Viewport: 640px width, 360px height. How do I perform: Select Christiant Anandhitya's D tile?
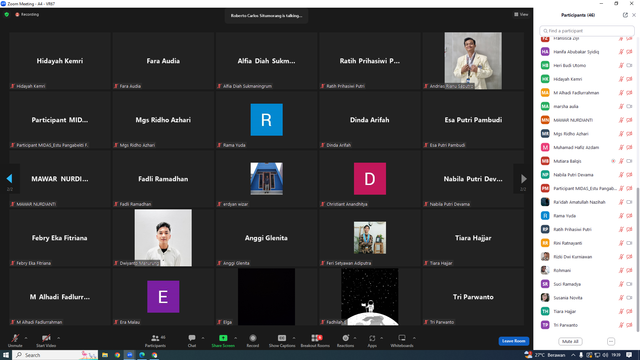[x=369, y=179]
